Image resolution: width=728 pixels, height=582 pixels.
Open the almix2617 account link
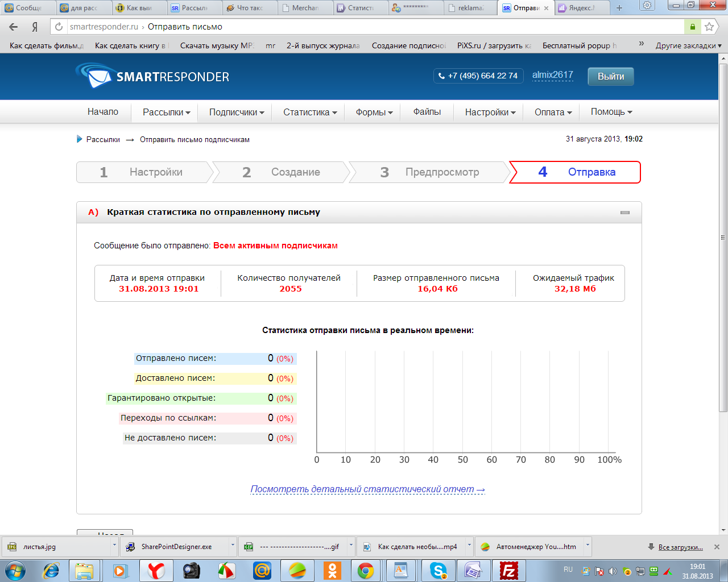552,75
